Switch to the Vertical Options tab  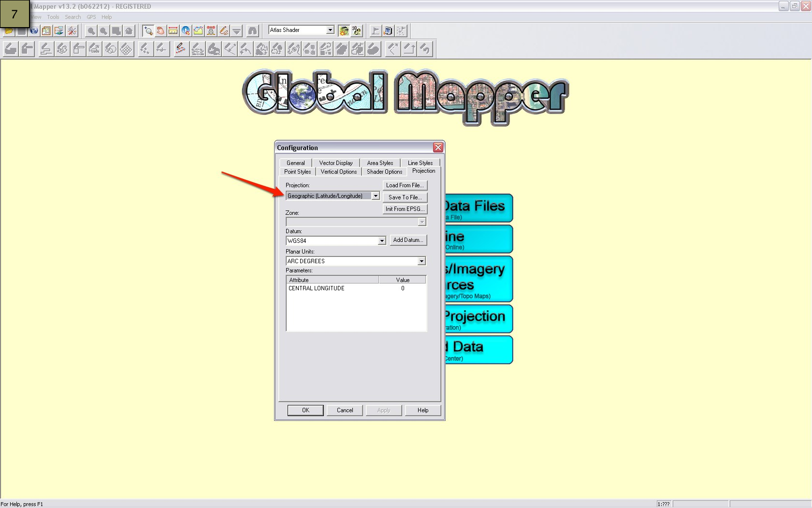338,172
